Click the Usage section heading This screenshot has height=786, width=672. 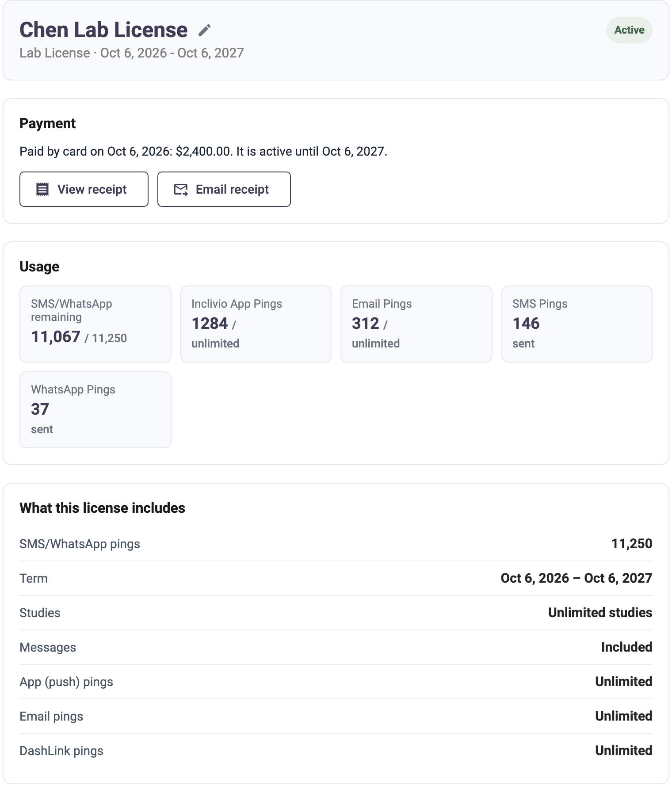coord(39,267)
